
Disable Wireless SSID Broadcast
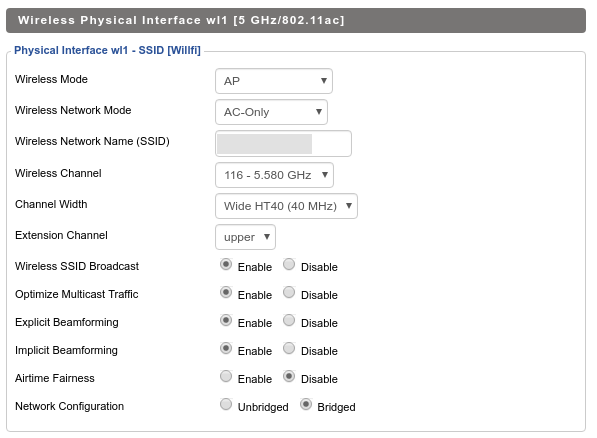tap(289, 264)
